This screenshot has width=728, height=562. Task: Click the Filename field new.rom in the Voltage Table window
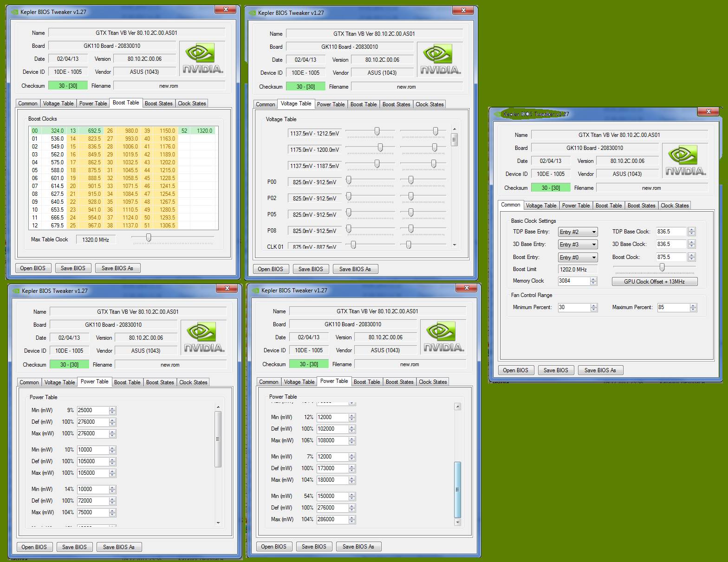407,87
